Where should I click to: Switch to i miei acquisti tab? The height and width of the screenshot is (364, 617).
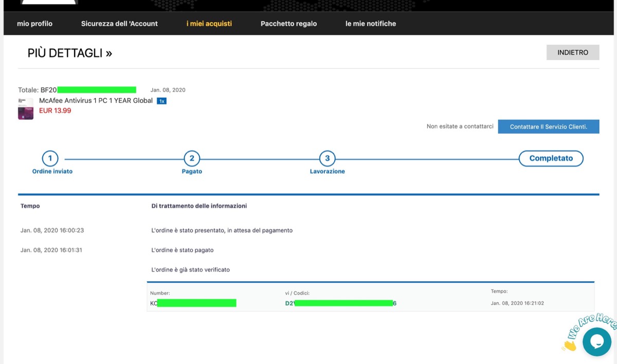[x=209, y=24]
